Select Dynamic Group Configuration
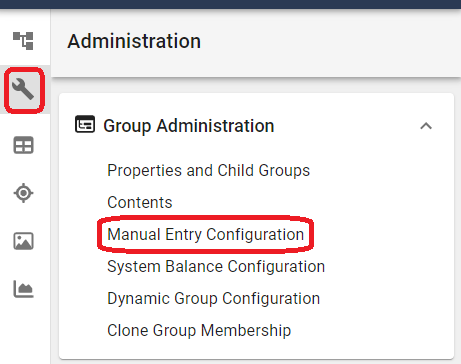The height and width of the screenshot is (364, 461). point(213,298)
